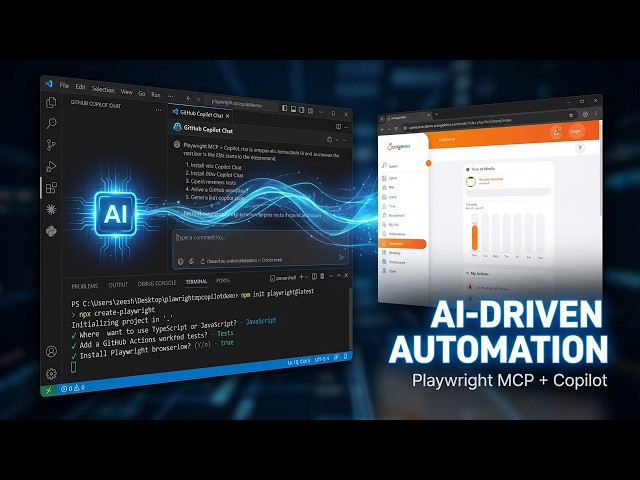Click the starburst icon below Extensions in activity bar
The image size is (640, 480).
[51, 209]
